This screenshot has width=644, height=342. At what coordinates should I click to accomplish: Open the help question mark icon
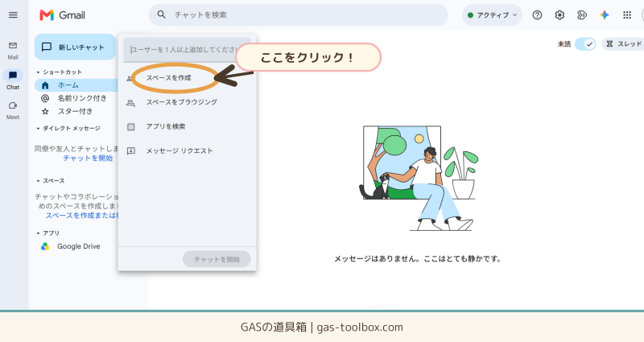tap(537, 15)
